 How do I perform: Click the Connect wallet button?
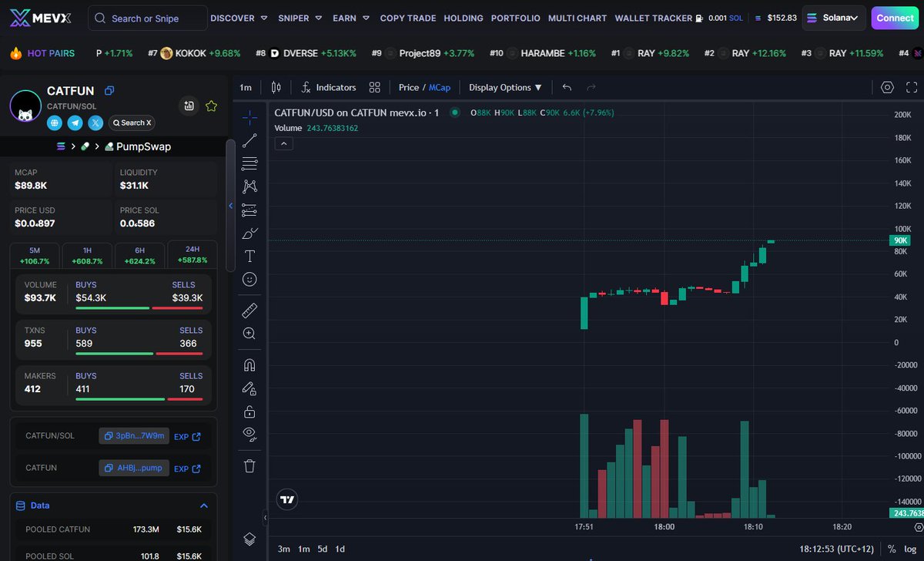(x=895, y=18)
